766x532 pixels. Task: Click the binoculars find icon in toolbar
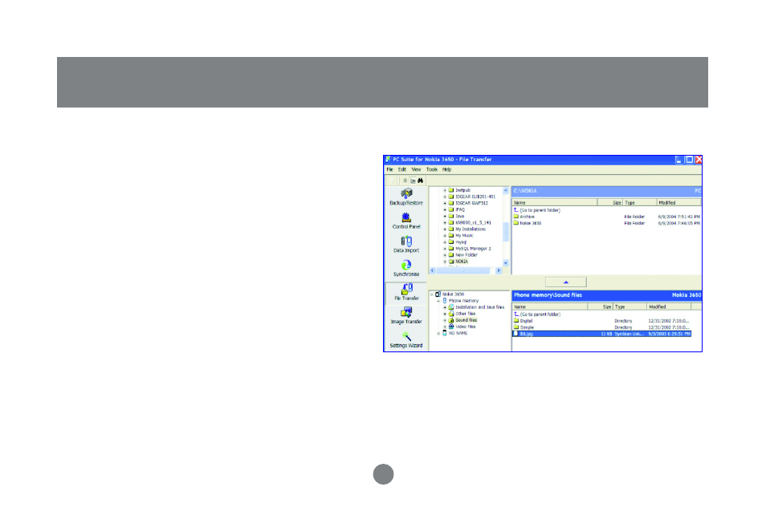coord(420,181)
